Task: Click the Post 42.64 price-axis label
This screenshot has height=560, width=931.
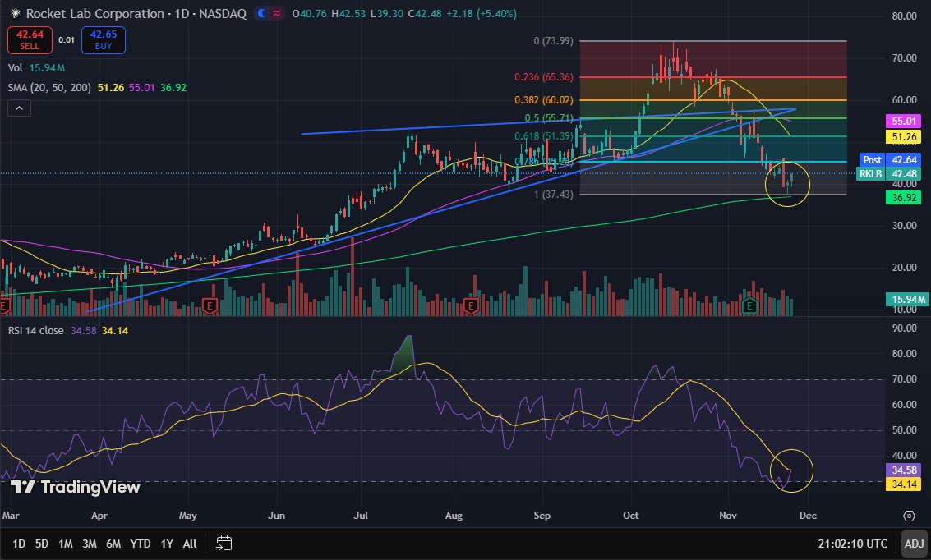Action: coord(890,159)
